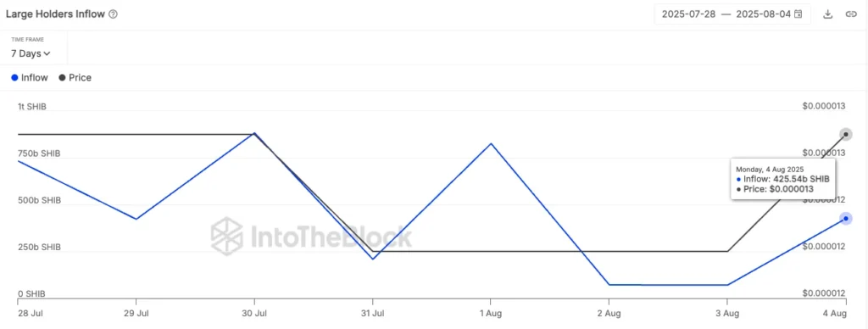The height and width of the screenshot is (329, 868).
Task: Select the 4 Aug price data point
Action: [845, 134]
